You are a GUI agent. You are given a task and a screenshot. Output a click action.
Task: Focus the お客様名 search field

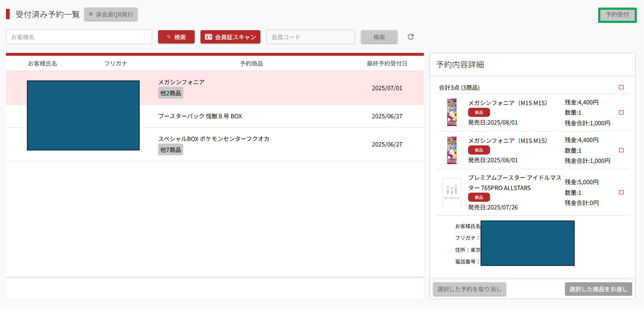coord(79,37)
